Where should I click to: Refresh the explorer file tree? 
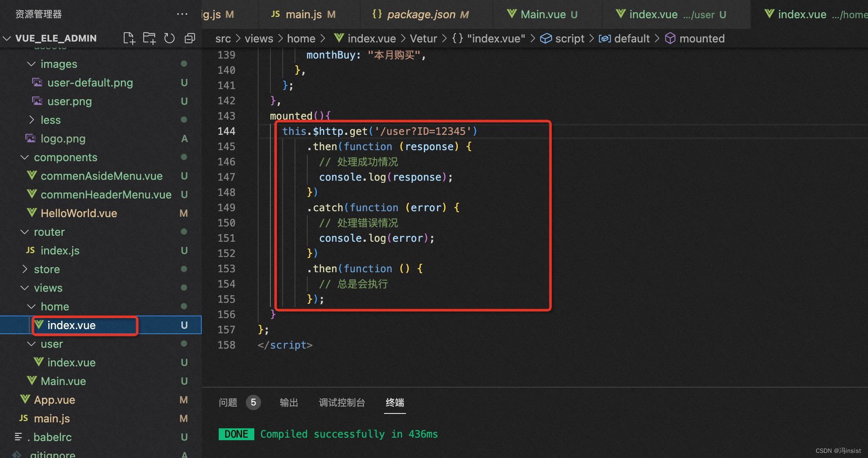pos(170,38)
